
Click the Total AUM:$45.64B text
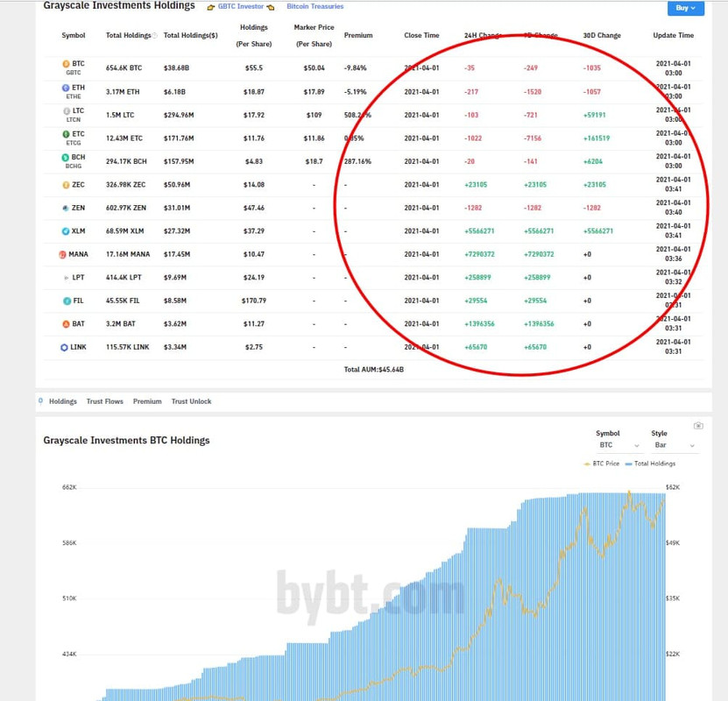pyautogui.click(x=374, y=370)
